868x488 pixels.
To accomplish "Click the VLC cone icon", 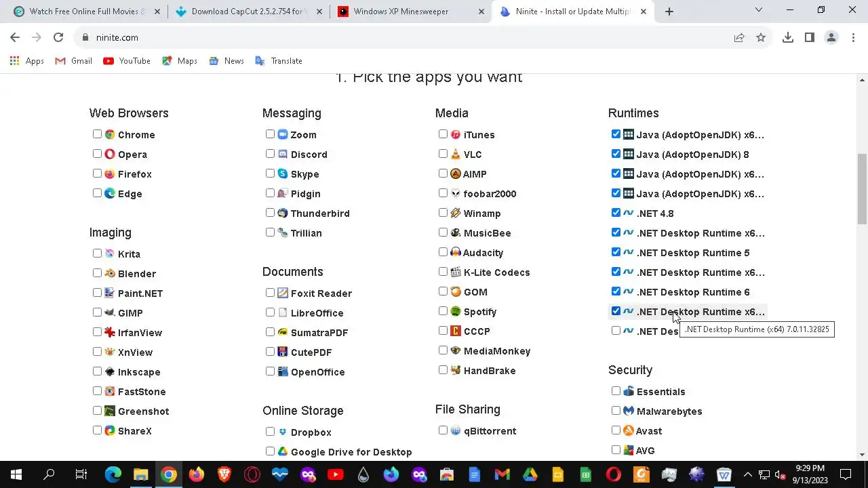I will pos(456,154).
